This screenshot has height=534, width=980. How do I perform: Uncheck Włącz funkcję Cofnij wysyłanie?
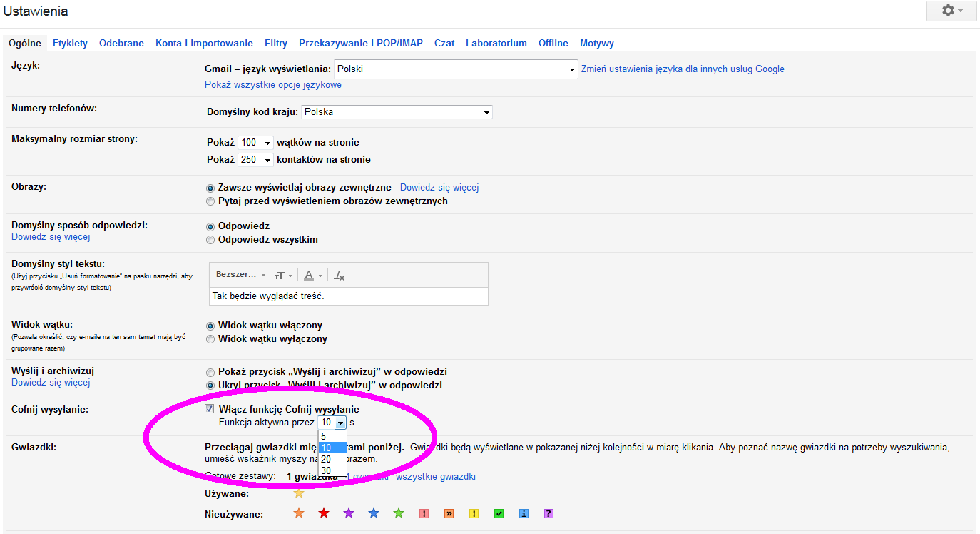(x=209, y=410)
